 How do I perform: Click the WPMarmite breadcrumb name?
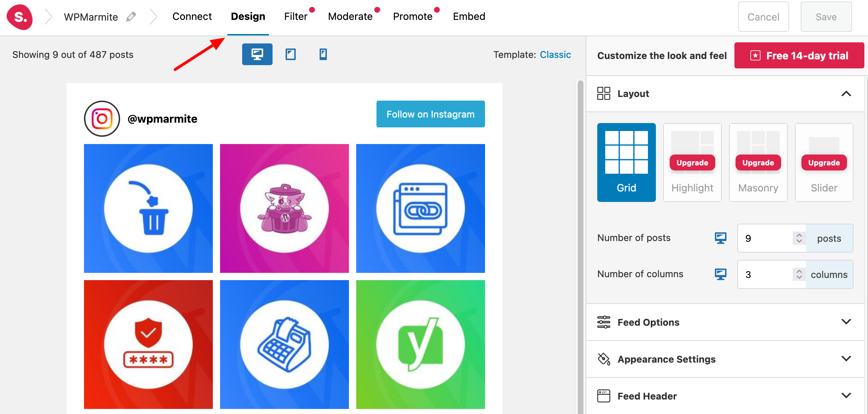tap(91, 17)
